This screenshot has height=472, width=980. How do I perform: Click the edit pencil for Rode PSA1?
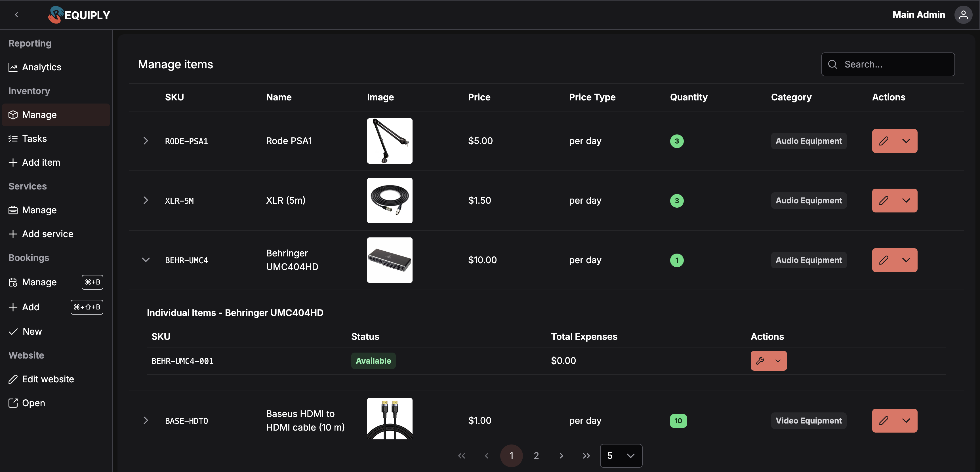click(x=883, y=141)
